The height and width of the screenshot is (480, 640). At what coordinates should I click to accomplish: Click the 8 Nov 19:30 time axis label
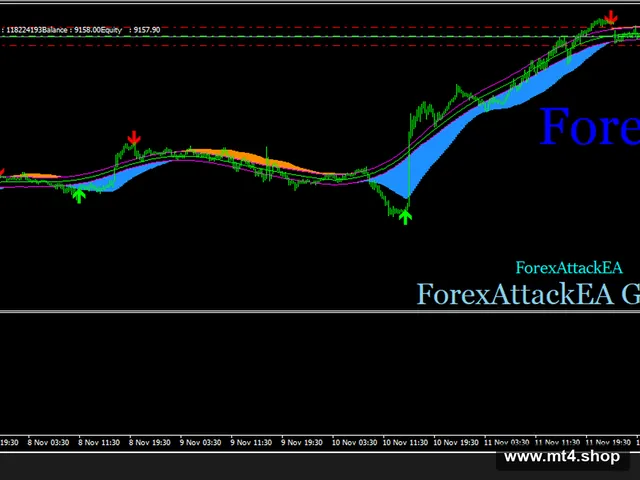pos(149,442)
